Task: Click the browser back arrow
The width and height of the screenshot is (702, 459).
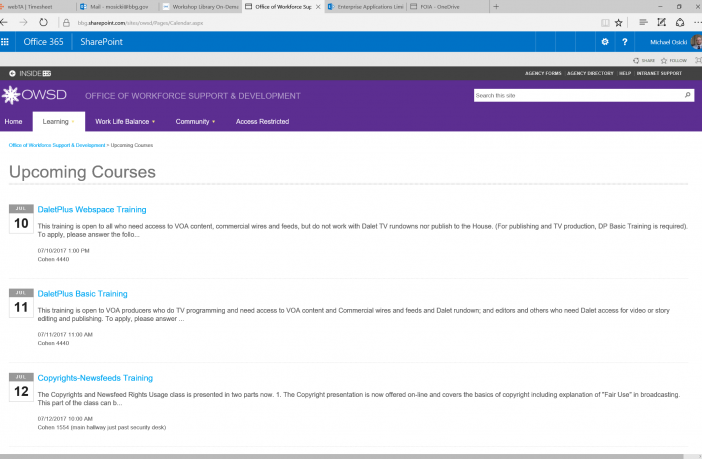Action: (x=4, y=22)
